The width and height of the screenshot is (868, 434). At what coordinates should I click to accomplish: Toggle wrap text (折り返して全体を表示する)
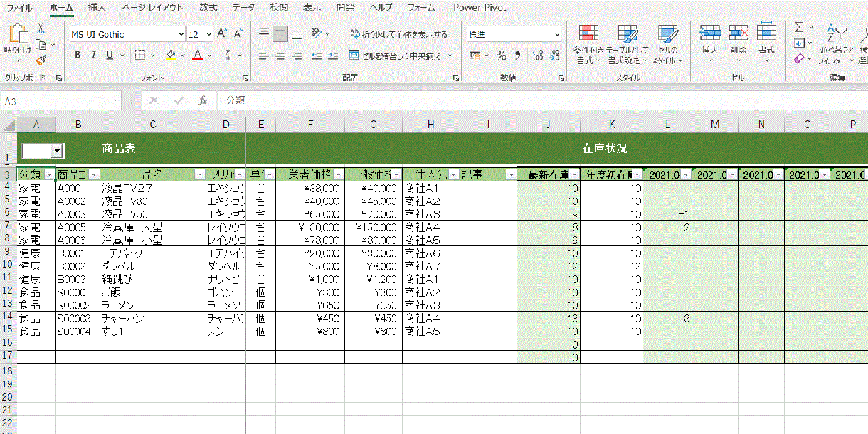click(x=399, y=33)
